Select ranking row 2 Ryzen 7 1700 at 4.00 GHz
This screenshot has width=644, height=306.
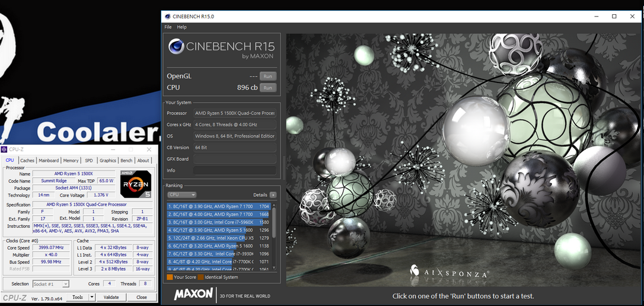[218, 215]
